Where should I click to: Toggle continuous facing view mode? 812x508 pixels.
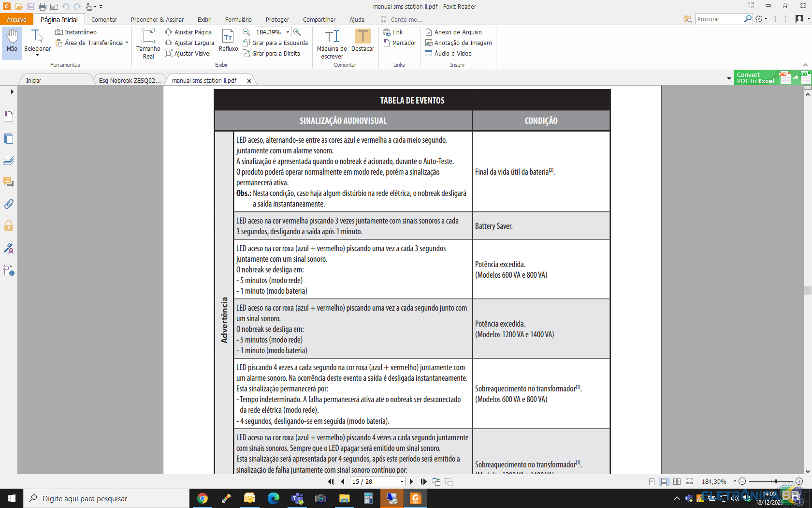(689, 481)
